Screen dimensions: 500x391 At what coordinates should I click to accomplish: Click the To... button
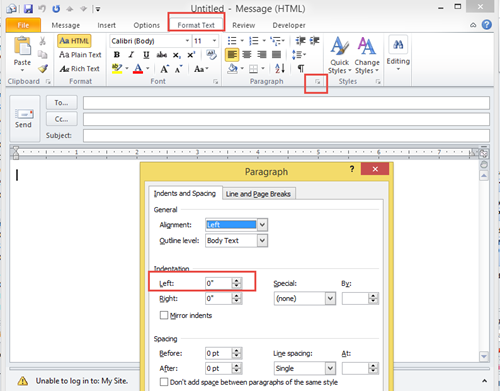pyautogui.click(x=61, y=103)
